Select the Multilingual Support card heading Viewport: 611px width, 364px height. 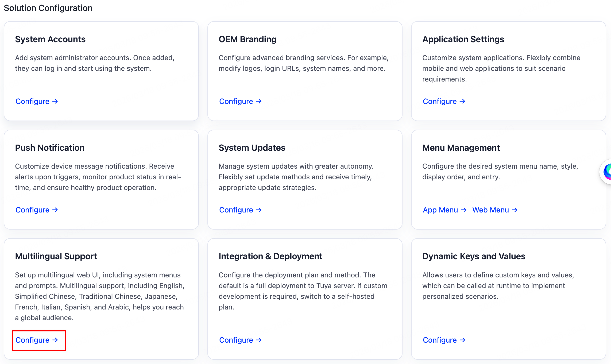(56, 256)
